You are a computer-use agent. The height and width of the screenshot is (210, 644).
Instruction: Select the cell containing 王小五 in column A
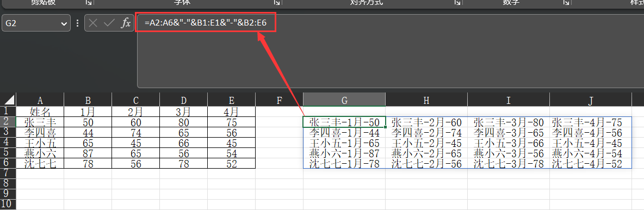40,143
